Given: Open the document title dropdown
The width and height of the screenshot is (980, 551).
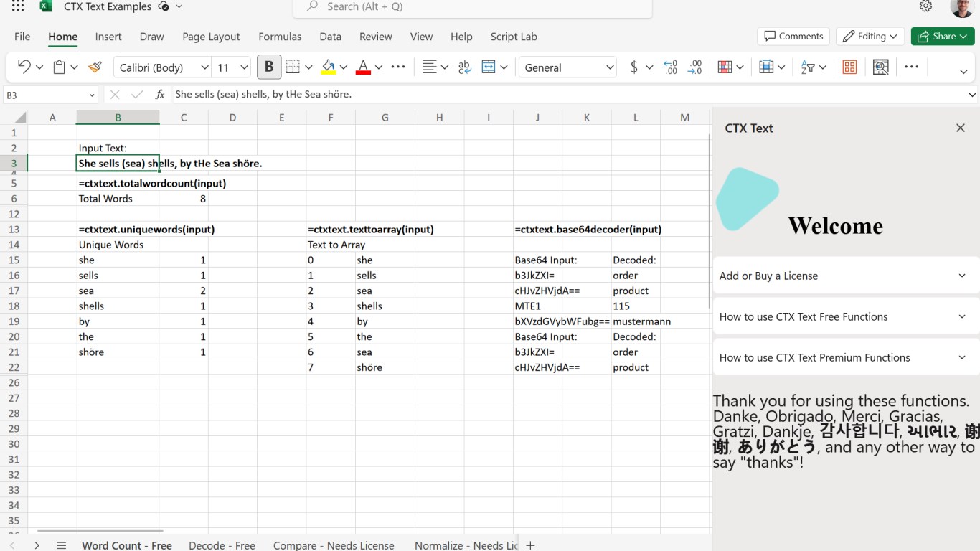Looking at the screenshot, I should [x=179, y=6].
